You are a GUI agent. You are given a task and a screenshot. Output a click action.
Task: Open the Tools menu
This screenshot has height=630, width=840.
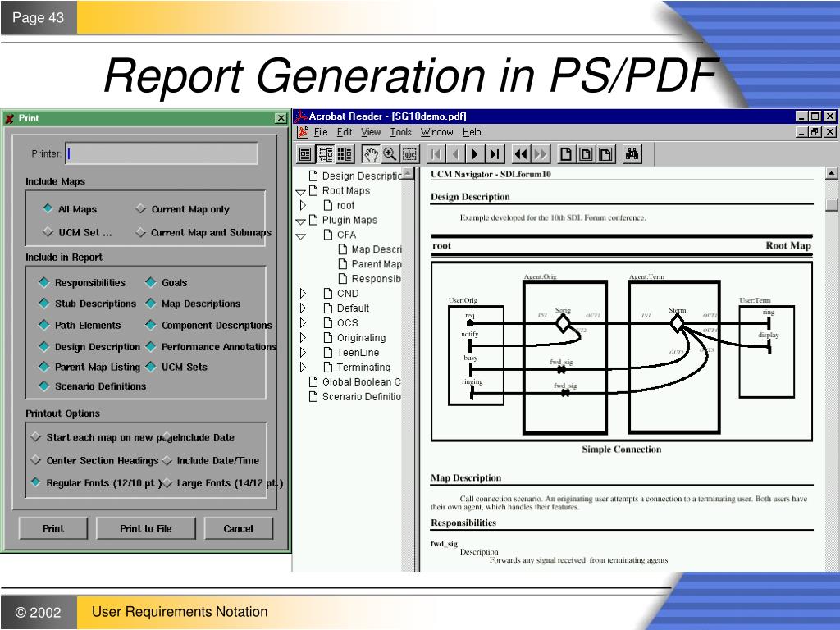[400, 132]
